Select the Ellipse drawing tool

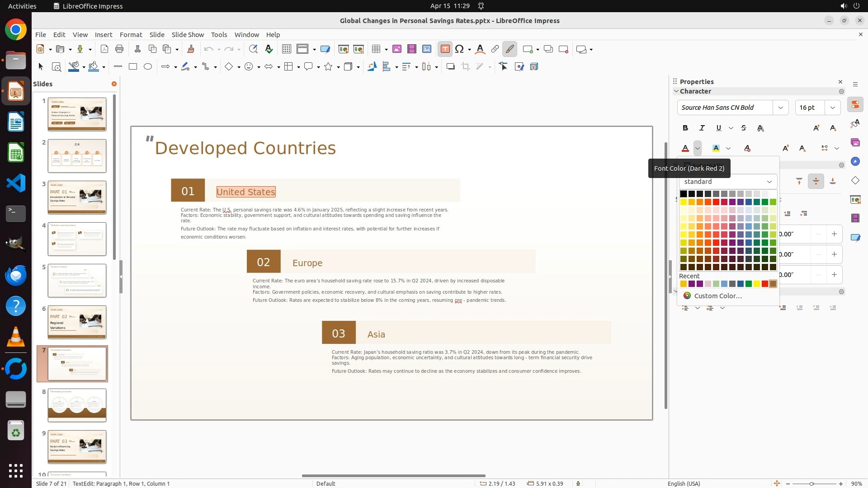(148, 67)
